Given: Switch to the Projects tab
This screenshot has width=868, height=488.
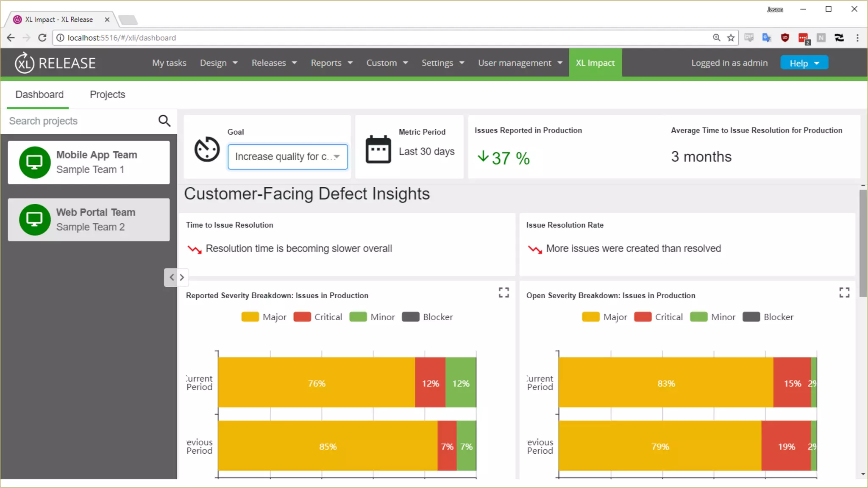Looking at the screenshot, I should click(107, 94).
